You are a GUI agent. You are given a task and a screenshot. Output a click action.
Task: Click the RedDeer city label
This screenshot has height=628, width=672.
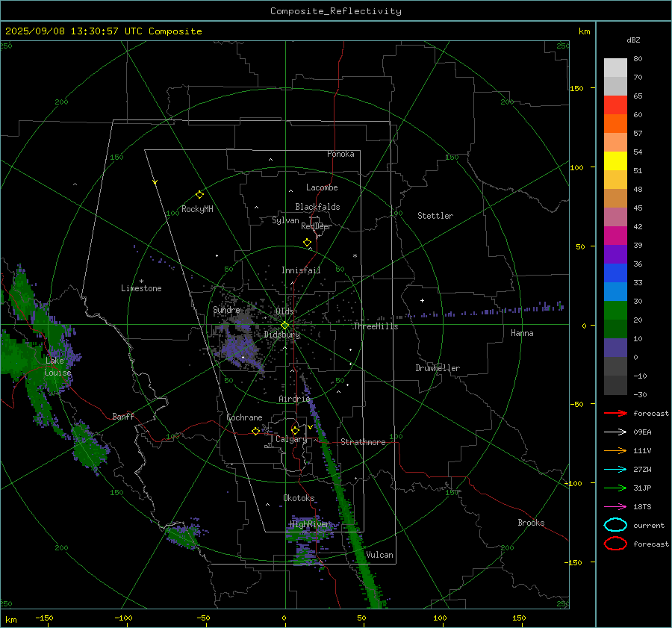click(317, 226)
